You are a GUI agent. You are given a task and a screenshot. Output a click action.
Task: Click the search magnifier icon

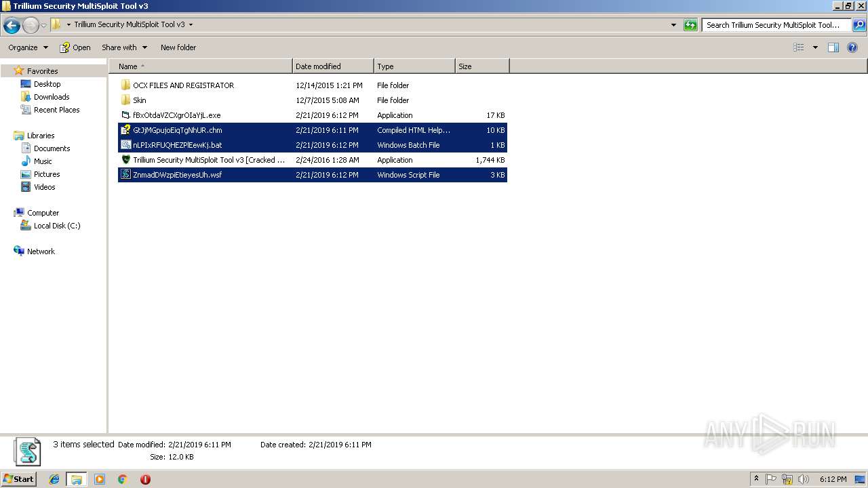(859, 25)
